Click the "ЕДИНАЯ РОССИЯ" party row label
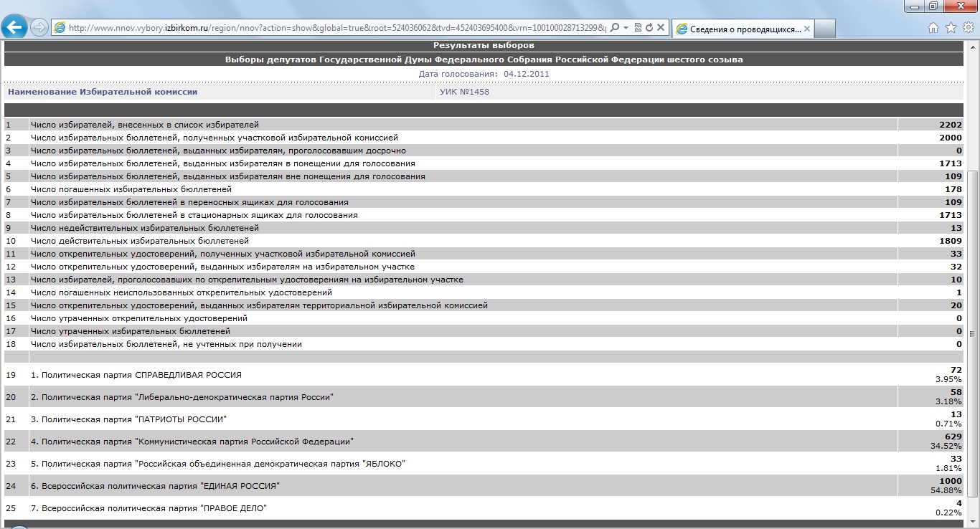980x529 pixels. click(160, 486)
